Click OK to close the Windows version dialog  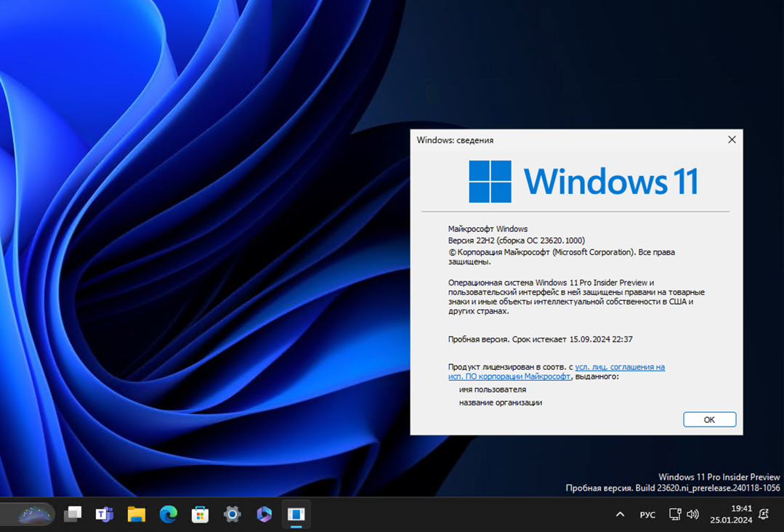click(x=709, y=419)
